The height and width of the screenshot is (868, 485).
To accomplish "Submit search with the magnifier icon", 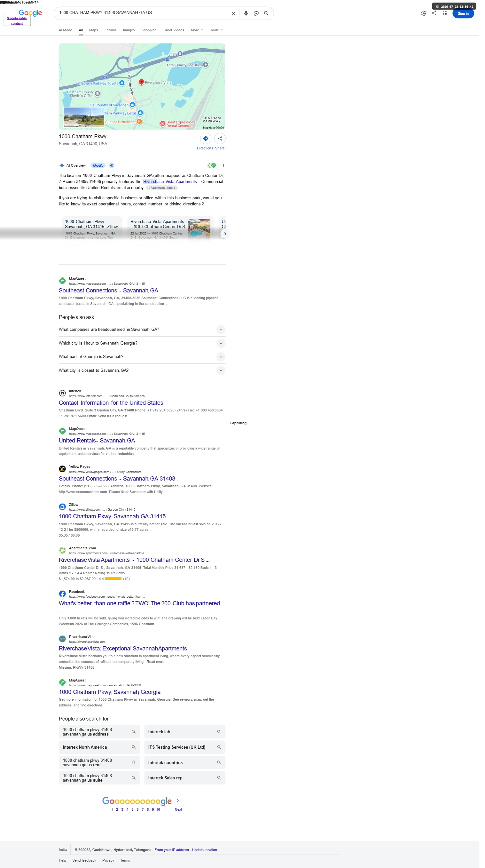I will 266,13.
